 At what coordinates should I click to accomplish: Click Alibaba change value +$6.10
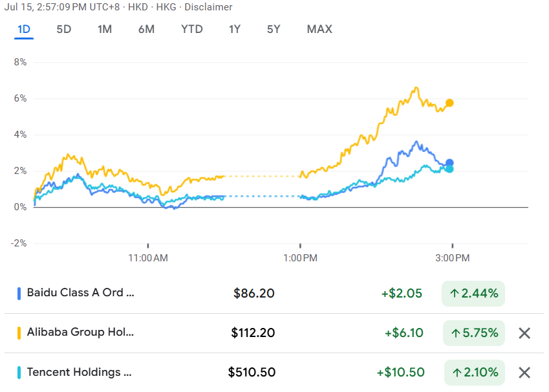click(404, 332)
